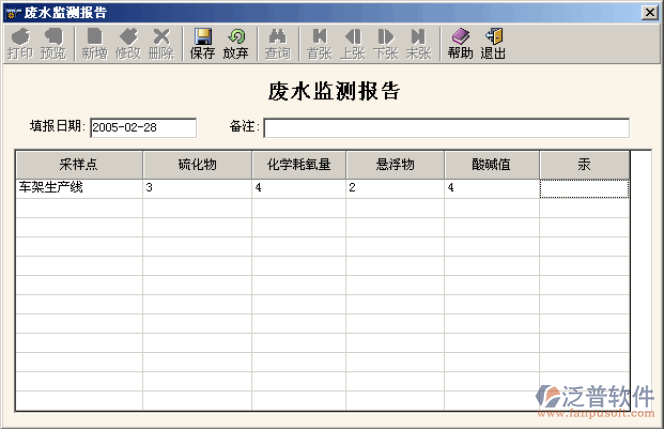Viewport: 665px width, 429px height.
Task: Click the 采样点 column header
Action: 79,164
